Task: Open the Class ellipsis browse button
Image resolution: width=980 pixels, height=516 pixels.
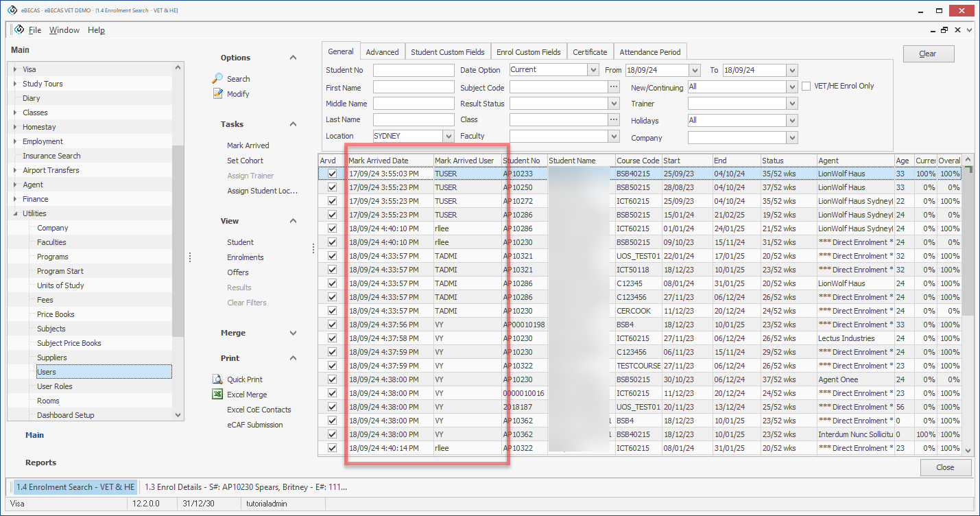Action: click(x=614, y=120)
